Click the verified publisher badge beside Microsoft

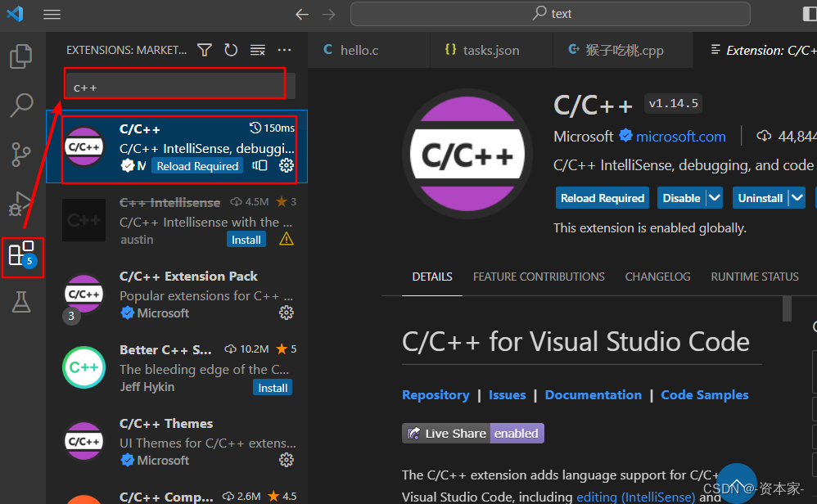click(x=625, y=136)
